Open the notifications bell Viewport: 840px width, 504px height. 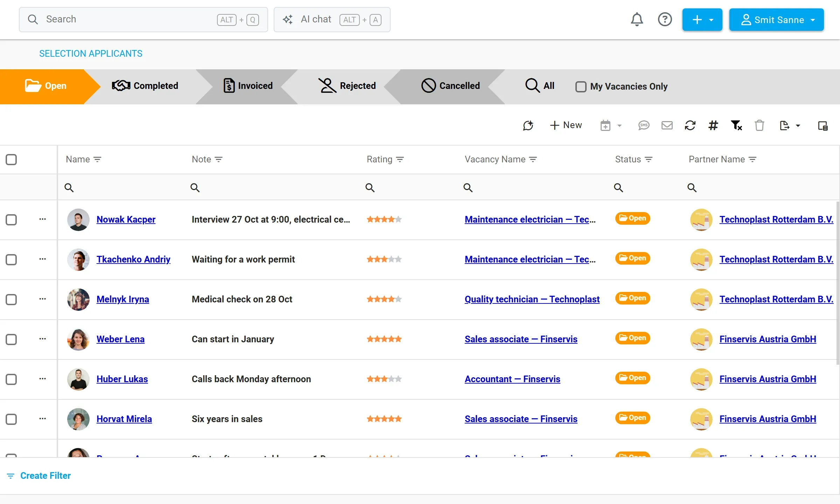(637, 19)
